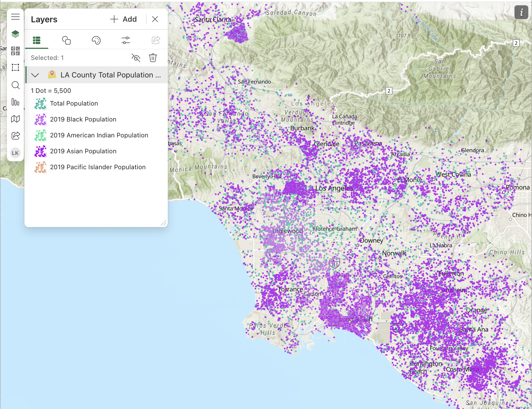Delete the selected layer via trash button
Screen dimensions: 532x409
click(x=153, y=58)
